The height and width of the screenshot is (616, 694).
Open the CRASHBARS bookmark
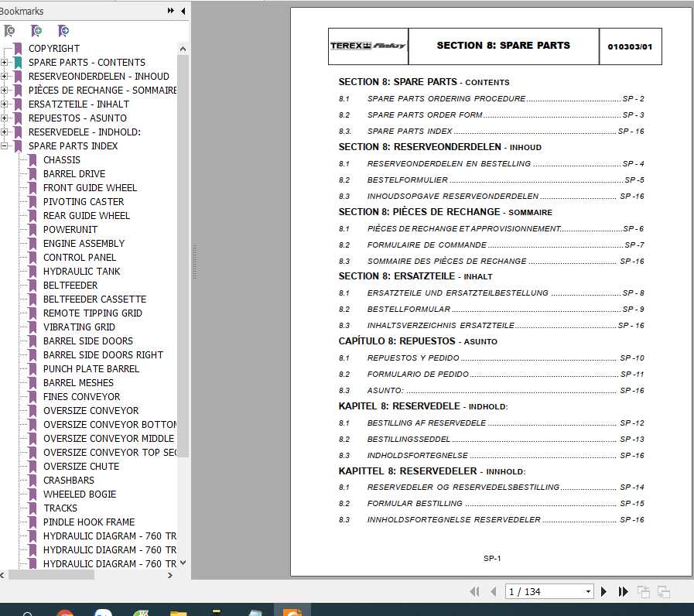69,481
